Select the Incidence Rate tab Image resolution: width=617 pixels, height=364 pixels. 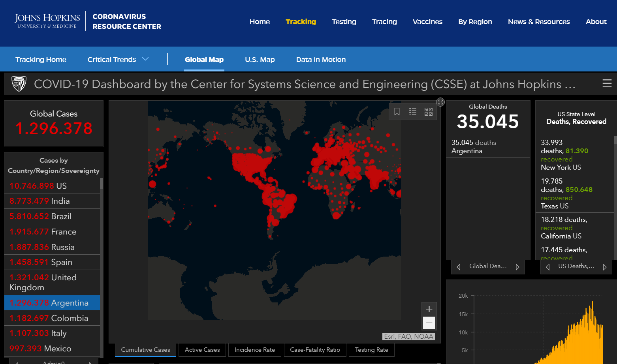[x=255, y=350]
